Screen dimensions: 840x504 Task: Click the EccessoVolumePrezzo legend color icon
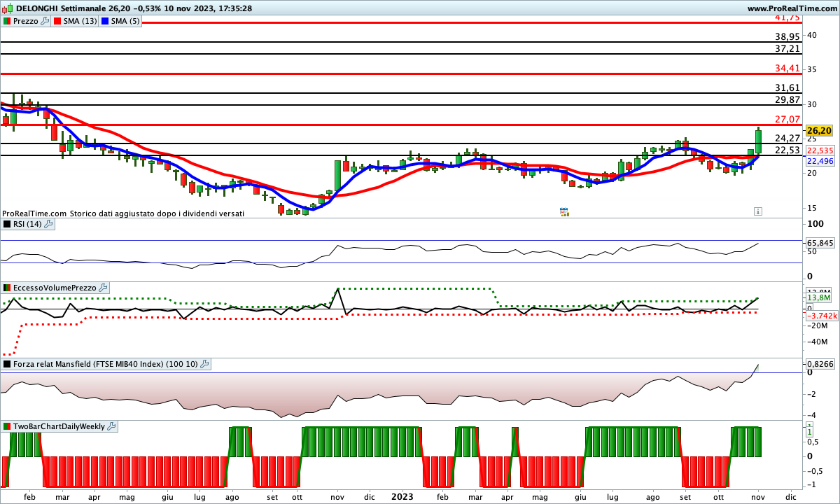[7, 288]
